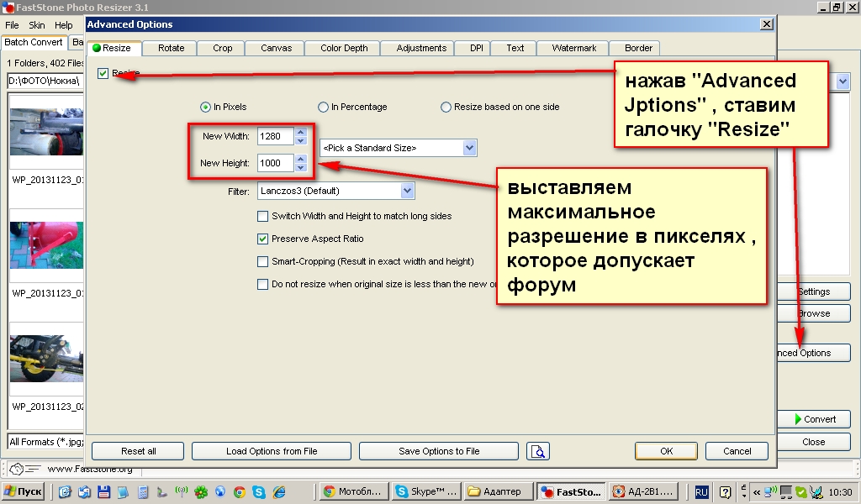The height and width of the screenshot is (504, 861).
Task: Click the help question mark tray icon
Action: (726, 492)
